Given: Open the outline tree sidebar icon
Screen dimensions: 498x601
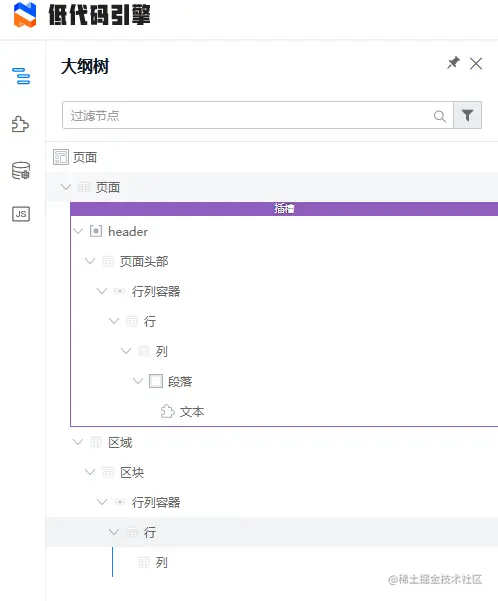Looking at the screenshot, I should pos(21,76).
